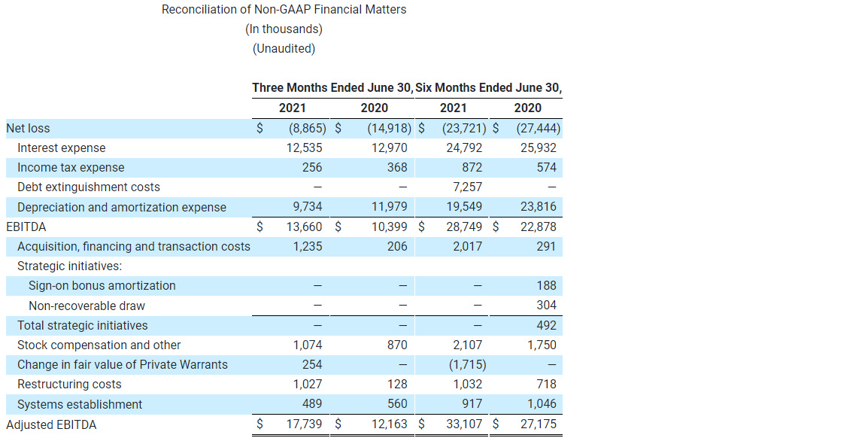Click the EBITDA row label
Screen dimensions: 868x441
(25, 227)
